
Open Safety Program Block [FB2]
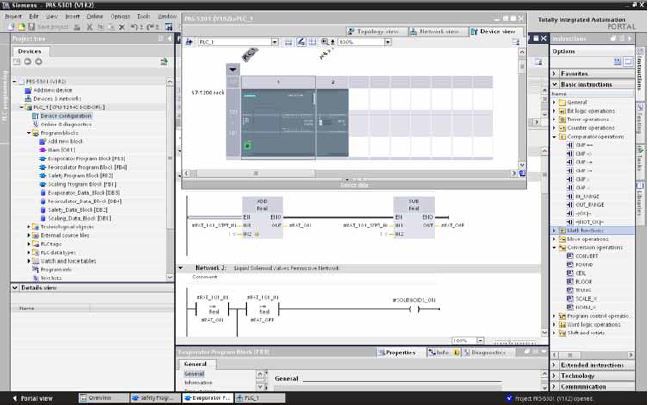coord(80,175)
